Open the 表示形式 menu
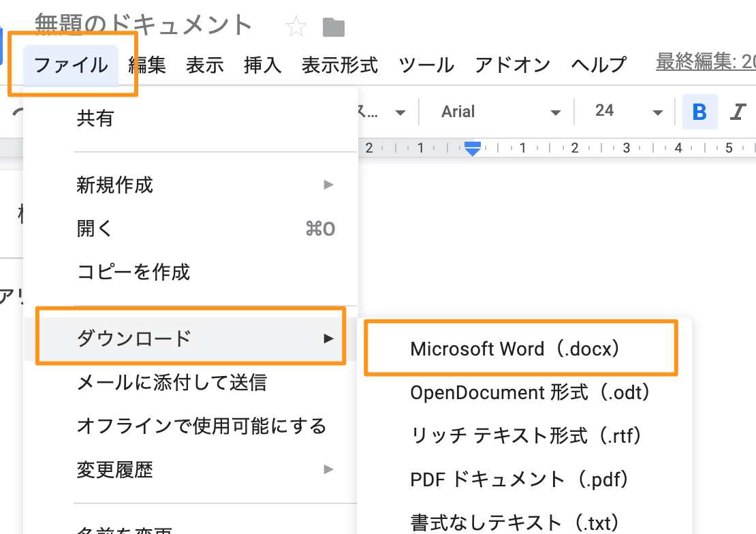This screenshot has height=534, width=756. pos(340,65)
